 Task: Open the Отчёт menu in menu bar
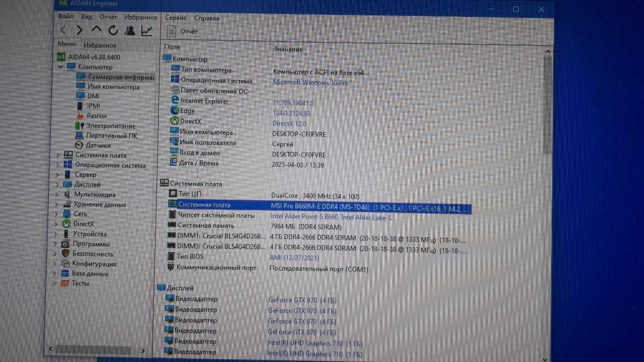click(x=108, y=17)
